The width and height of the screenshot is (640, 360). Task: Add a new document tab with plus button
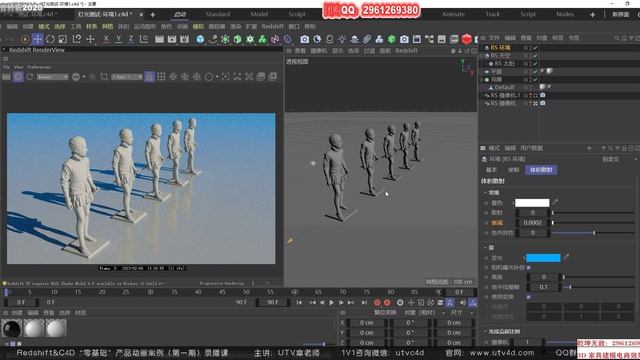click(x=153, y=15)
